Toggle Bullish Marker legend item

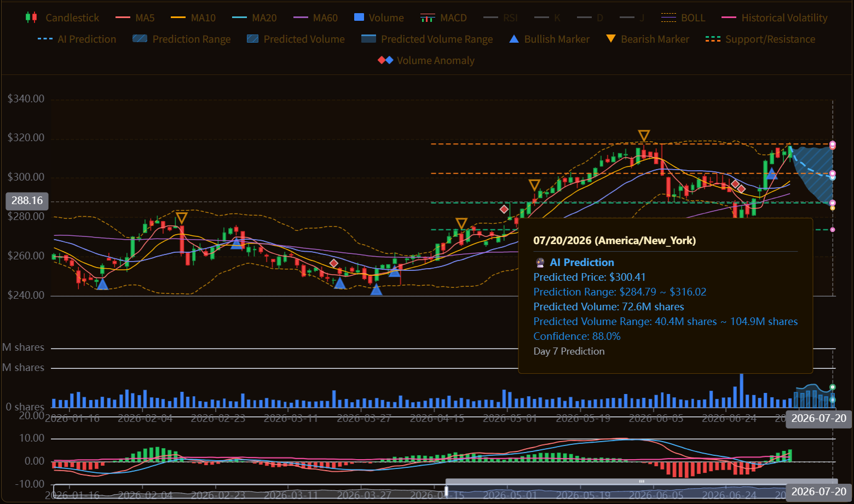click(549, 39)
